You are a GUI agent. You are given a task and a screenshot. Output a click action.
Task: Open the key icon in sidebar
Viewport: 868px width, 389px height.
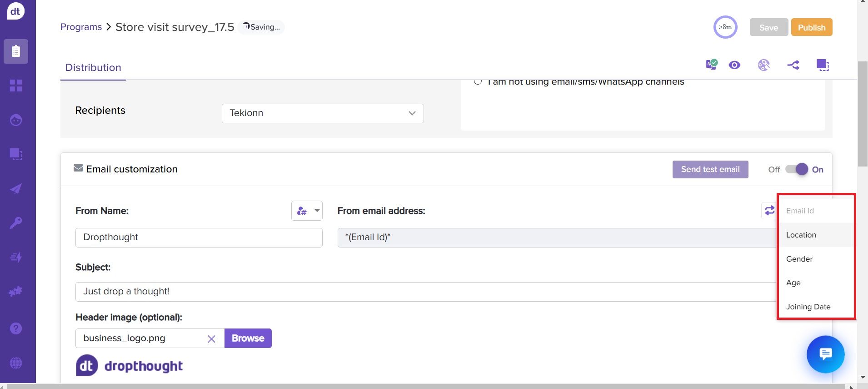[16, 223]
